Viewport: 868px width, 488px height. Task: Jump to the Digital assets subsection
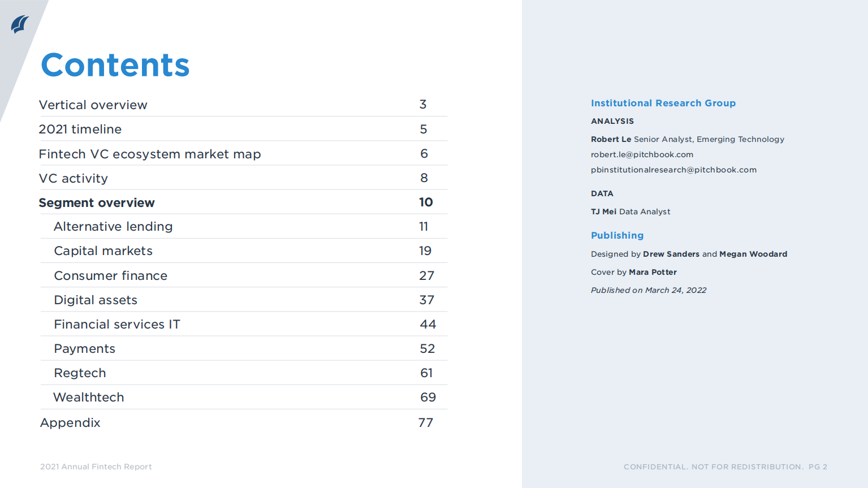click(96, 300)
